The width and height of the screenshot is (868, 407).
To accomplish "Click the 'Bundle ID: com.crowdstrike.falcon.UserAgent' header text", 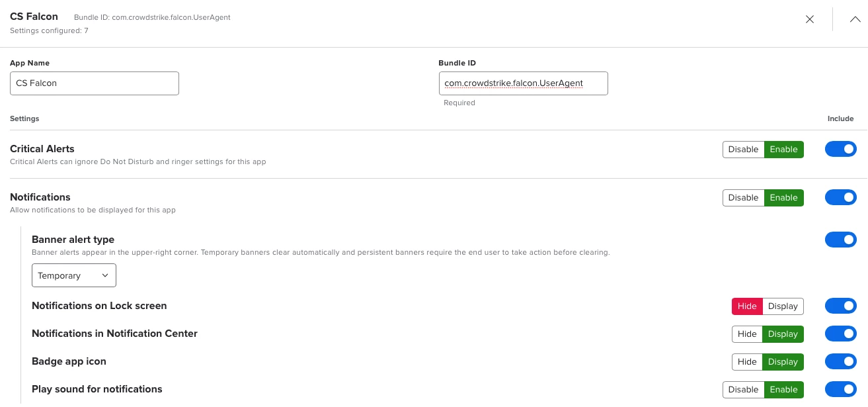I will tap(152, 17).
